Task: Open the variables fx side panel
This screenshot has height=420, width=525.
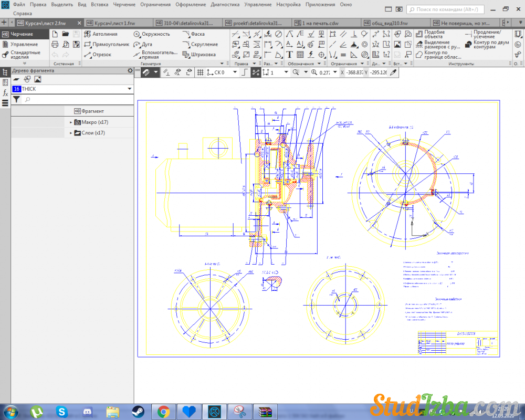Action: [x=5, y=92]
